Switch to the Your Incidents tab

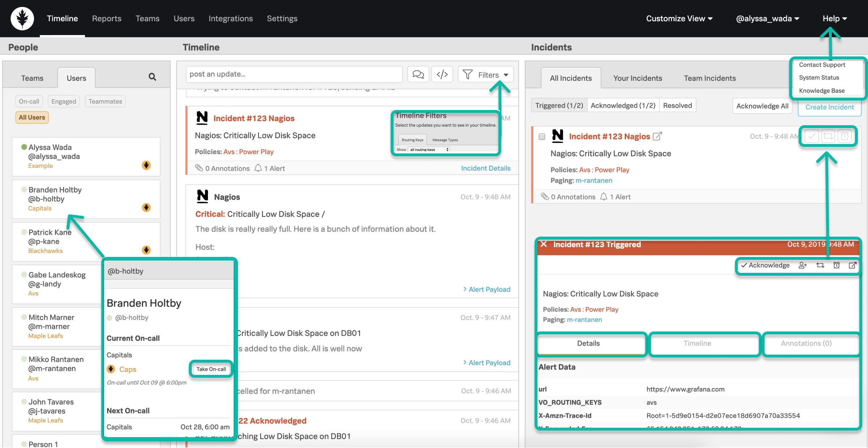click(x=637, y=78)
